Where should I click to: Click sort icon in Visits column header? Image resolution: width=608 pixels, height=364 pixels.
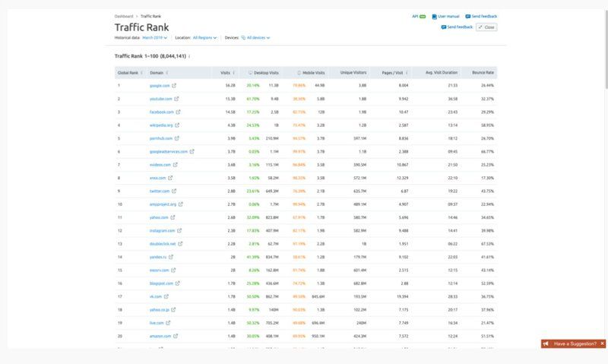pyautogui.click(x=234, y=73)
